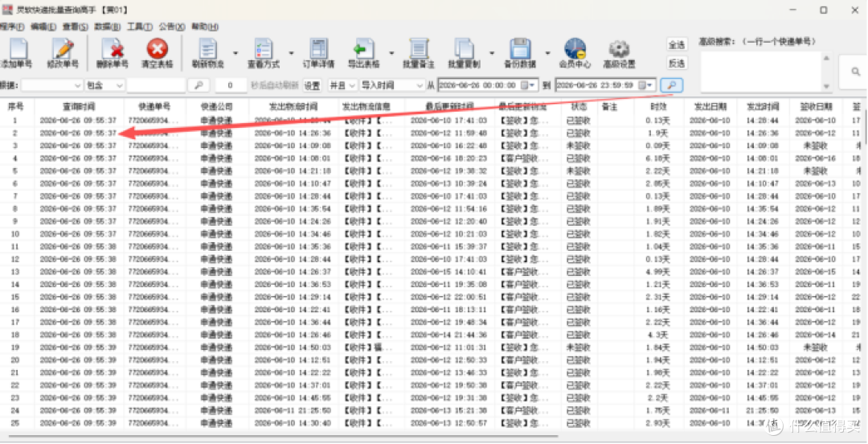
Task: Expand the 批量复制 dropdown arrow
Action: [492, 53]
